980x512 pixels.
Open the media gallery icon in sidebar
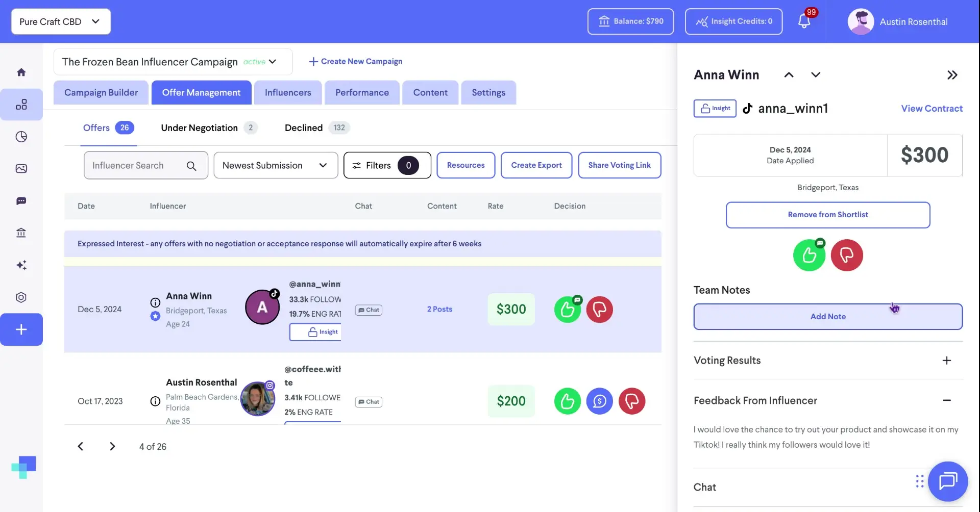pyautogui.click(x=22, y=168)
